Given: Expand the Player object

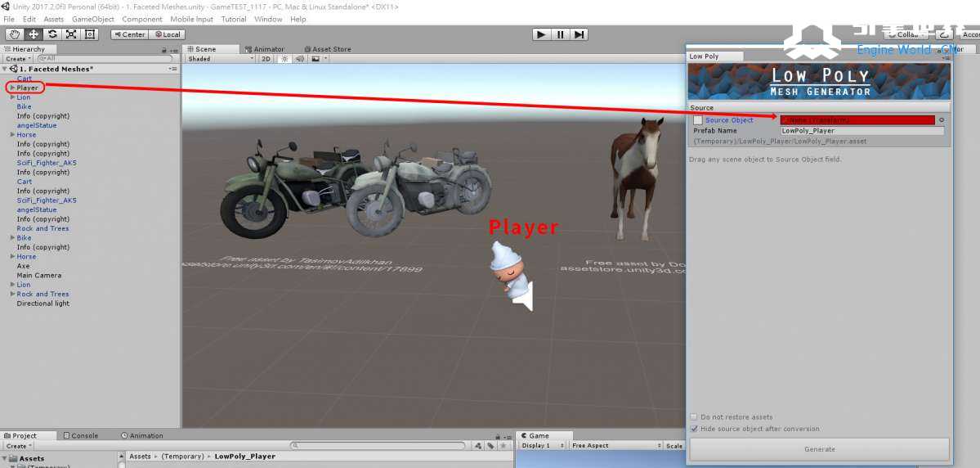Looking at the screenshot, I should 12,88.
